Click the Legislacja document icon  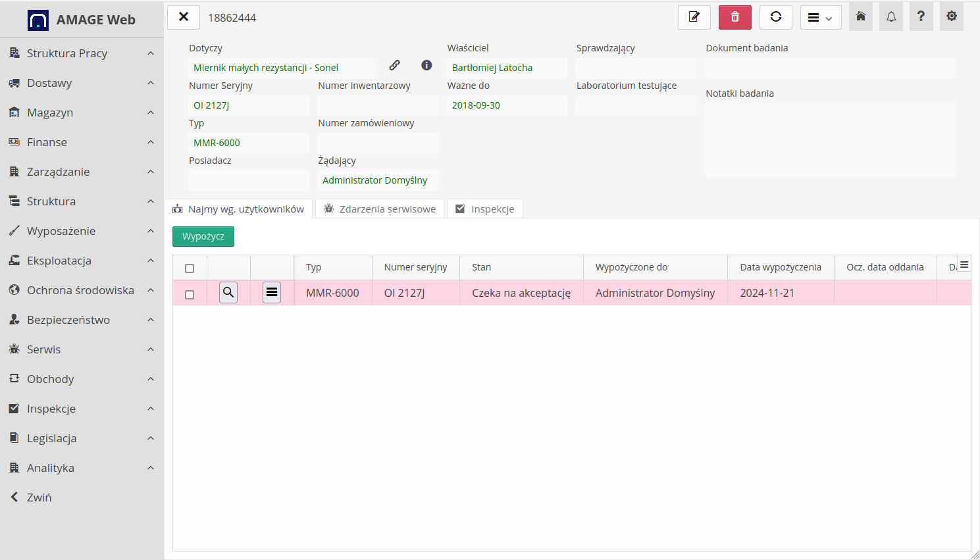coord(14,438)
